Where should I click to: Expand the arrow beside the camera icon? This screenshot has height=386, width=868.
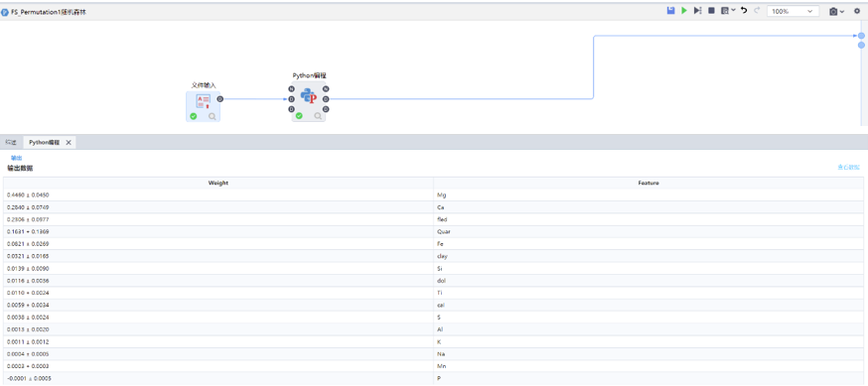[x=842, y=11]
